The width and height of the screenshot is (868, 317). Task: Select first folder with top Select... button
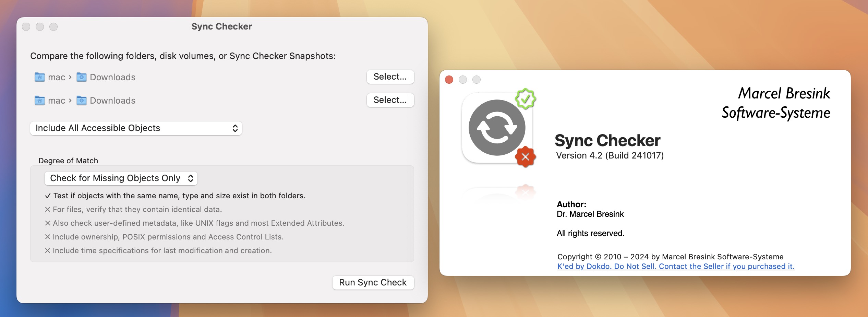[x=390, y=77]
